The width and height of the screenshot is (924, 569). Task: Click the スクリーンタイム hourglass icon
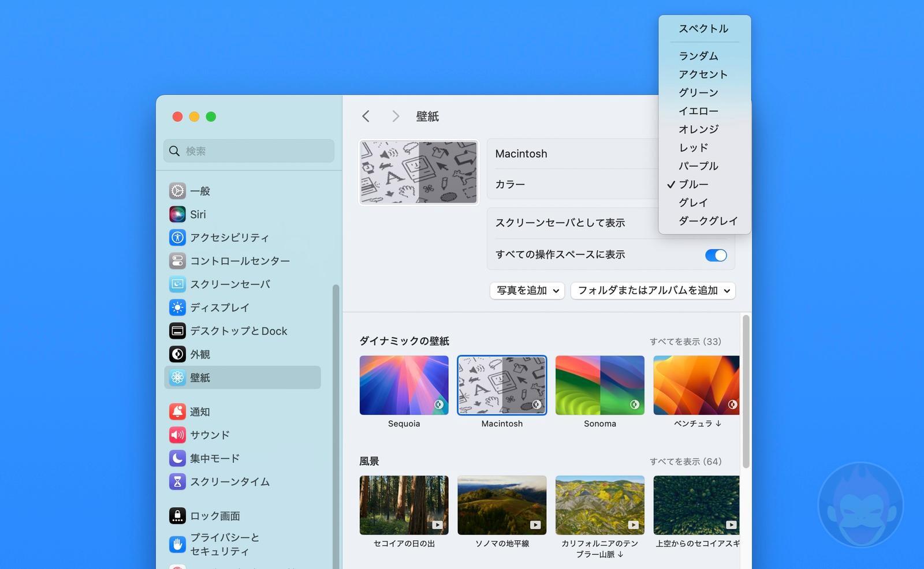pos(177,481)
